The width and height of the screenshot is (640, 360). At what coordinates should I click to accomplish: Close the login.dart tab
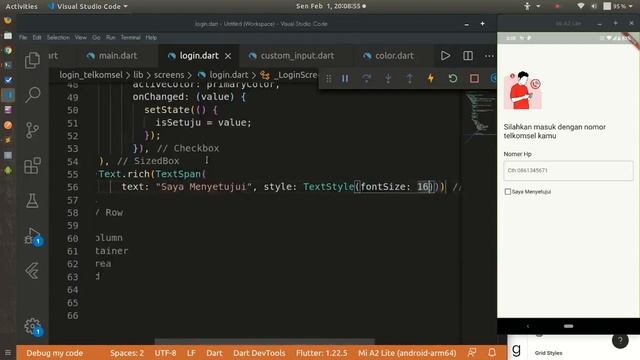click(x=228, y=56)
